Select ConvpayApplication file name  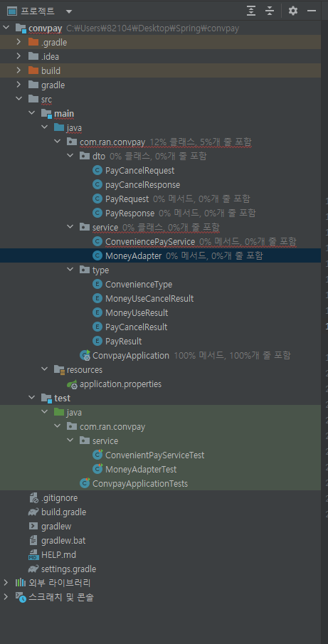(x=131, y=355)
